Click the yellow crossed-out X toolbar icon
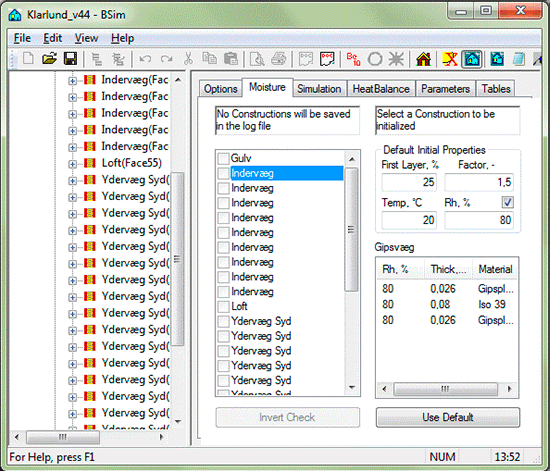 click(450, 59)
